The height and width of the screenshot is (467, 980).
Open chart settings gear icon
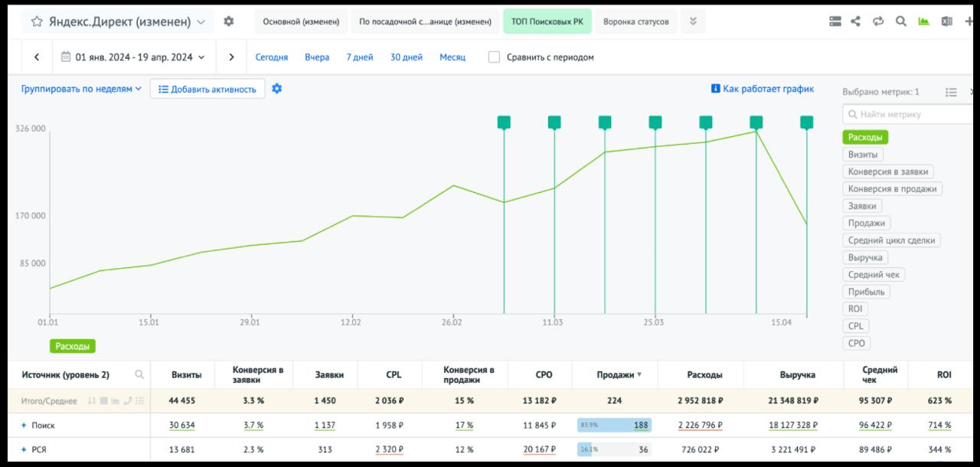coord(276,89)
